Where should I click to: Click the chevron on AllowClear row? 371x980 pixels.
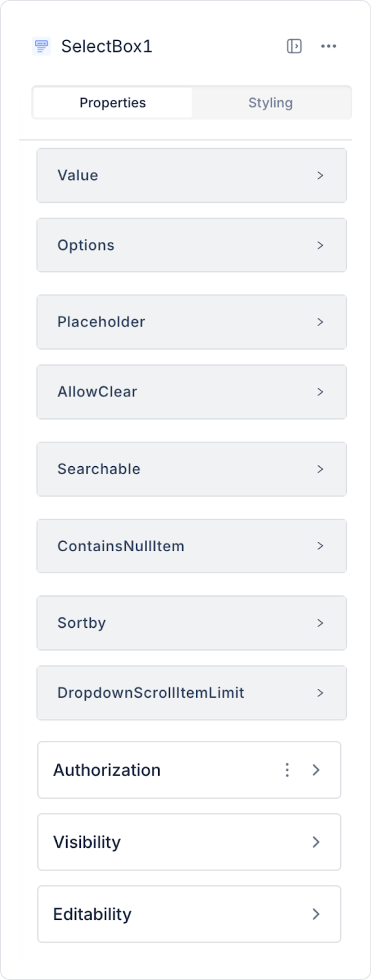[x=320, y=392]
